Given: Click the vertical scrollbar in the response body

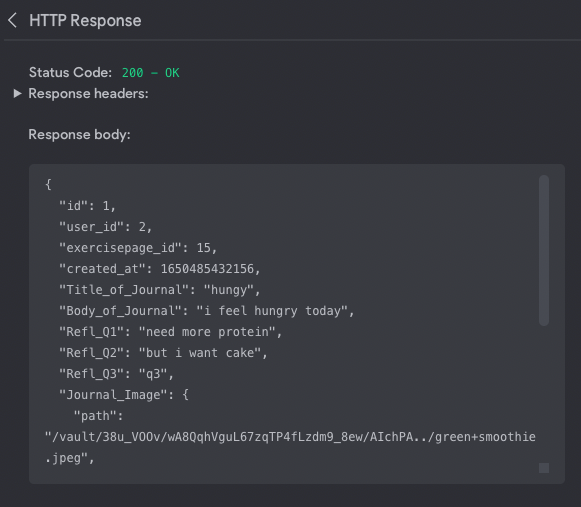Looking at the screenshot, I should pyautogui.click(x=544, y=250).
